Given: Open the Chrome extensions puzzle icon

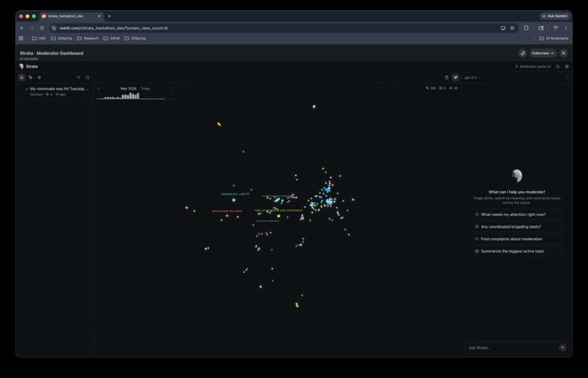Looking at the screenshot, I should (x=526, y=28).
